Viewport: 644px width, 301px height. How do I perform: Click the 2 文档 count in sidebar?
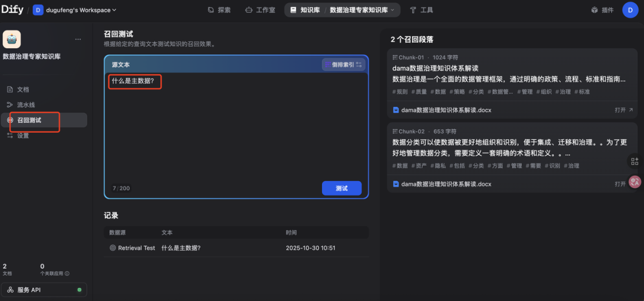coord(8,269)
